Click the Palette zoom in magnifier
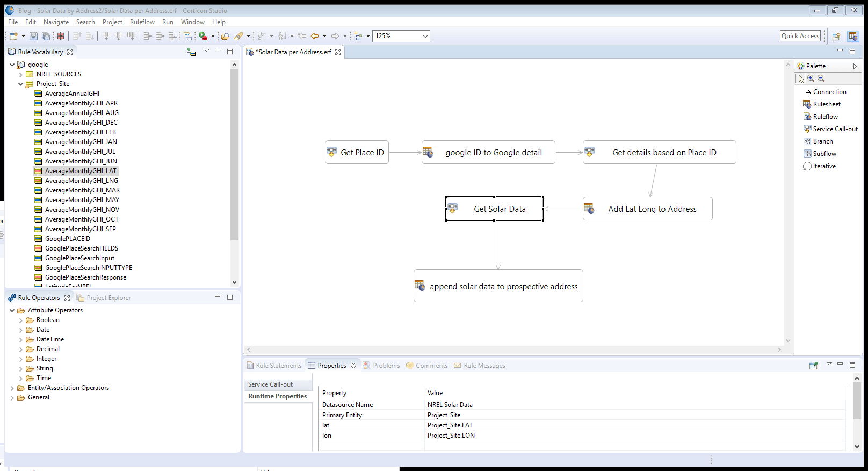Image resolution: width=868 pixels, height=471 pixels. [x=811, y=78]
